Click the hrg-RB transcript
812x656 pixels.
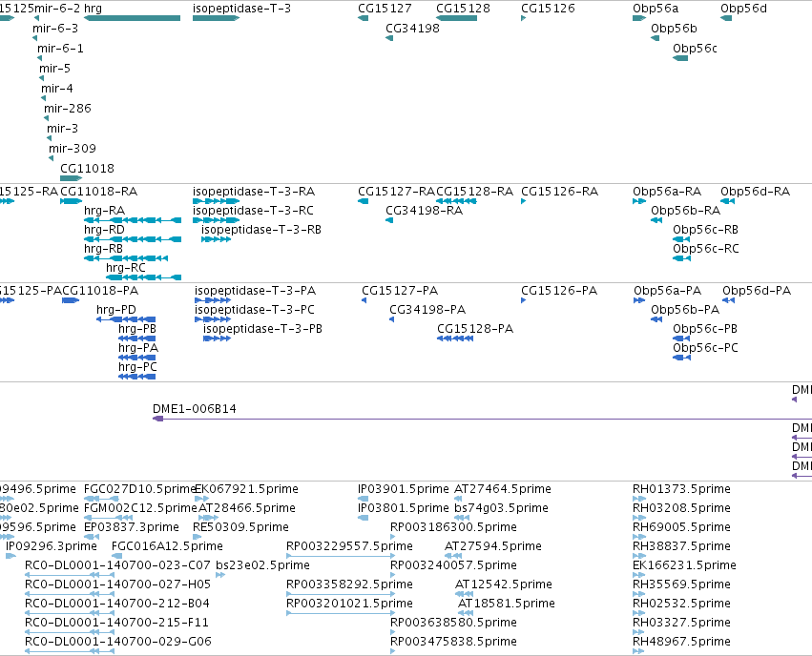click(126, 258)
